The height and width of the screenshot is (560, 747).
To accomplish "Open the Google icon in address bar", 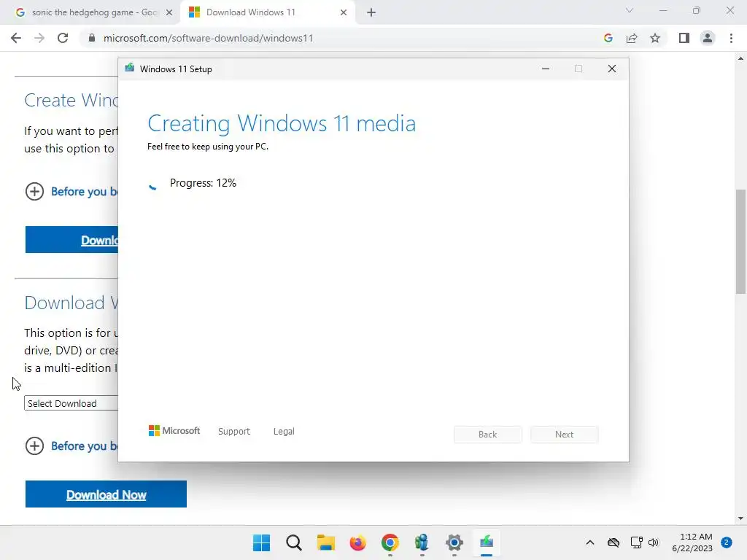I will tap(608, 38).
